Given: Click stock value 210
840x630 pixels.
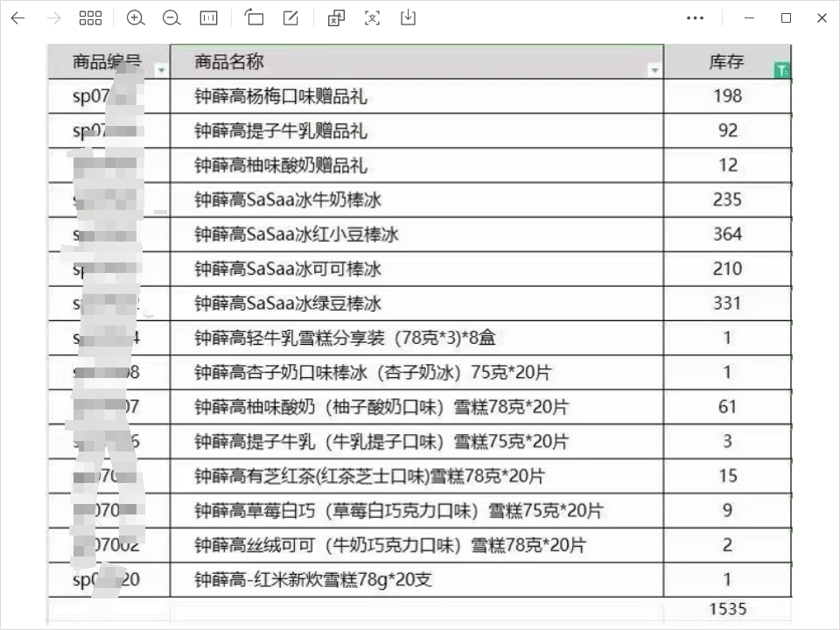Looking at the screenshot, I should (727, 269).
